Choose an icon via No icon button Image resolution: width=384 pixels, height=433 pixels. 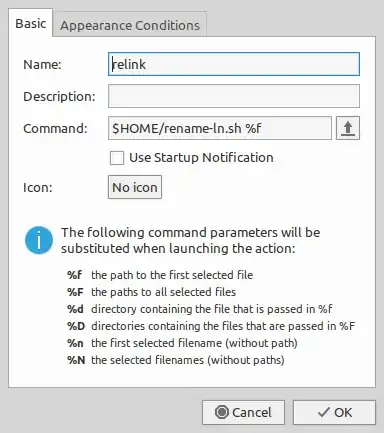135,187
